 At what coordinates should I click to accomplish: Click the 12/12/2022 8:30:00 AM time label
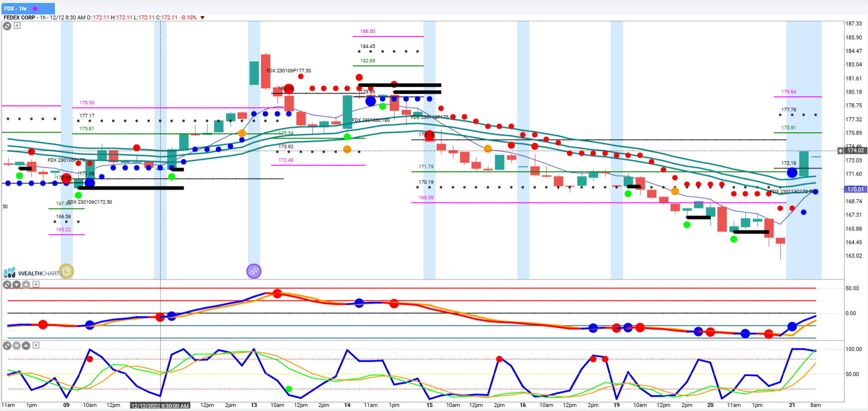click(160, 406)
